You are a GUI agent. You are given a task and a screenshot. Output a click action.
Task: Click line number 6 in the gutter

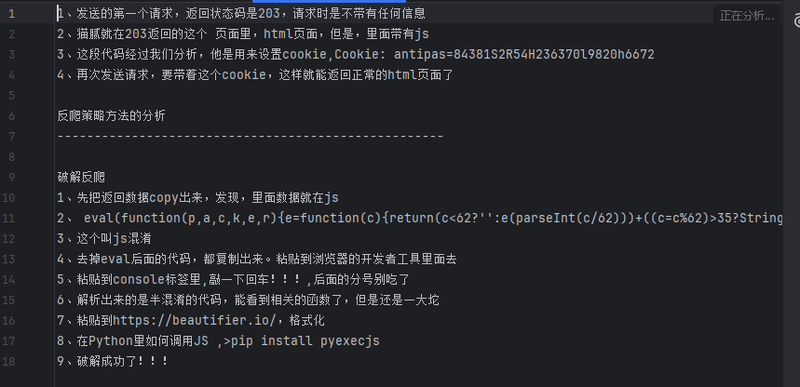(11, 116)
